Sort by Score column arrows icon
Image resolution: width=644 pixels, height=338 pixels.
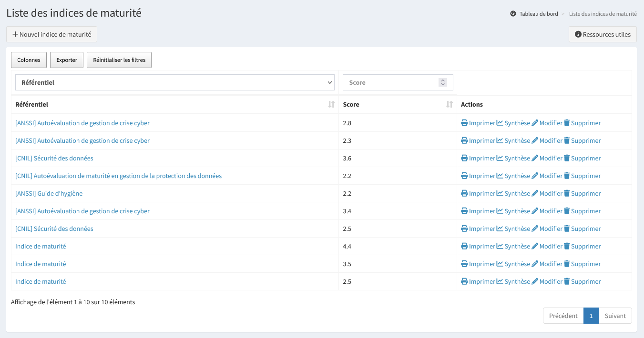click(x=449, y=104)
